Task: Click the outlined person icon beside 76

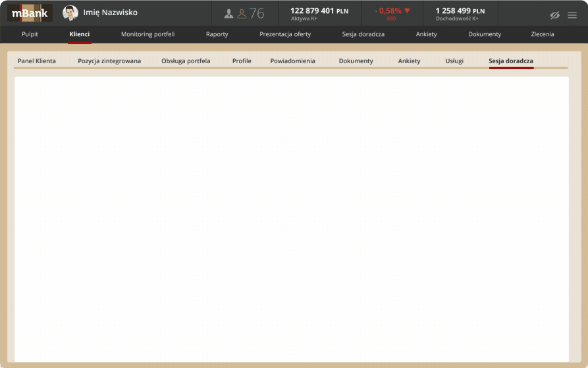Action: point(242,13)
